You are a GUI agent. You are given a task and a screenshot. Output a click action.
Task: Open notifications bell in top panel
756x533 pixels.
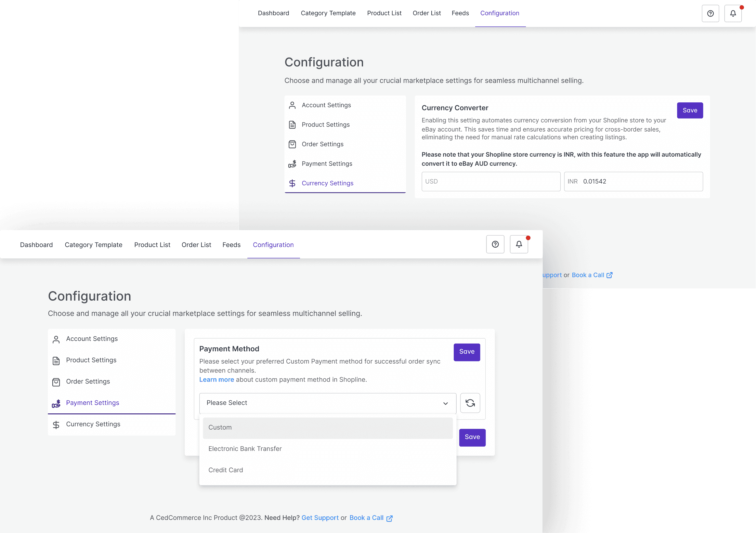pos(733,14)
